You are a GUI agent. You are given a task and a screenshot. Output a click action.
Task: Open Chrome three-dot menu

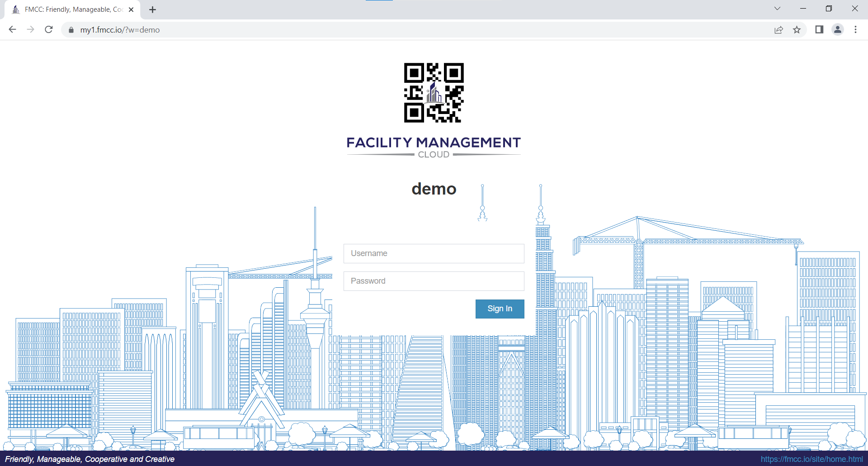click(x=855, y=30)
